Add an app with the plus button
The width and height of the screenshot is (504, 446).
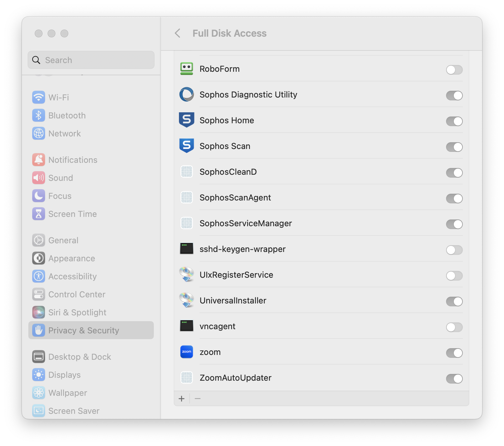(182, 399)
